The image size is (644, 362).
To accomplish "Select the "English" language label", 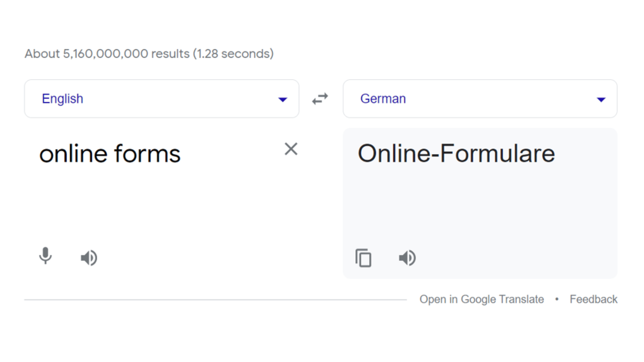I will pos(62,98).
